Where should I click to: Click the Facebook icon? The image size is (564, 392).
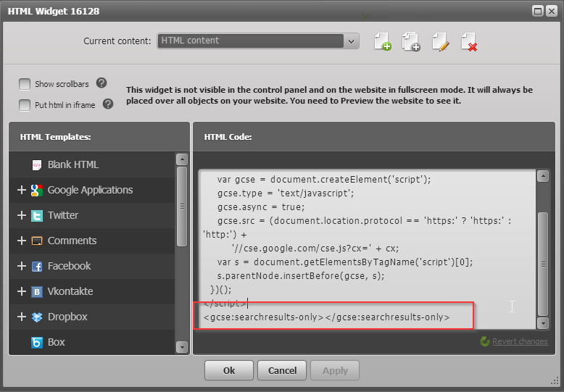point(37,266)
